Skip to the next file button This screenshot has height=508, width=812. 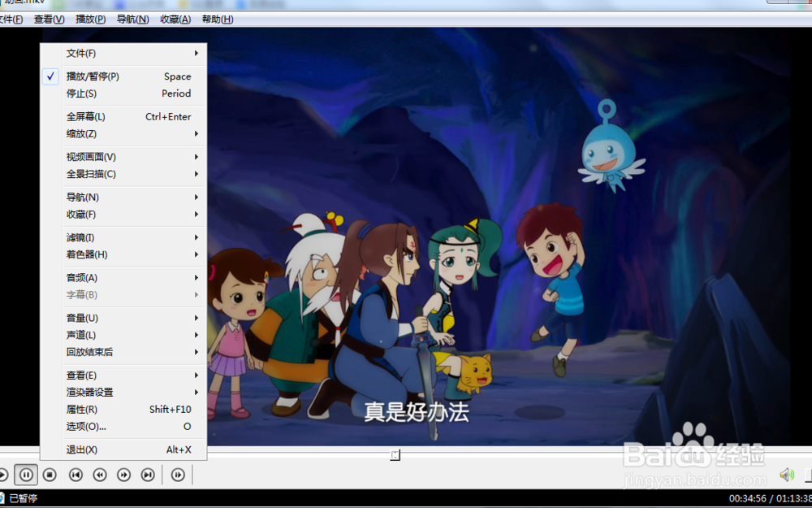pyautogui.click(x=148, y=475)
